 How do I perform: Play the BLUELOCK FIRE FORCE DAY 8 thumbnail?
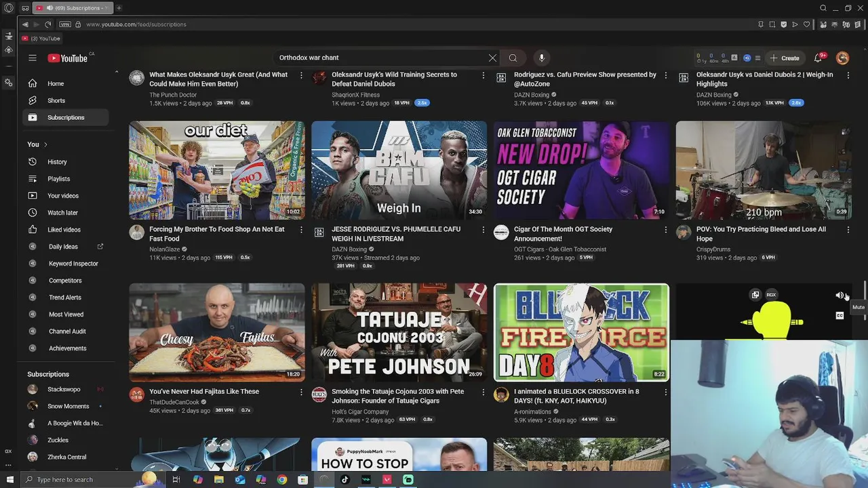(581, 332)
